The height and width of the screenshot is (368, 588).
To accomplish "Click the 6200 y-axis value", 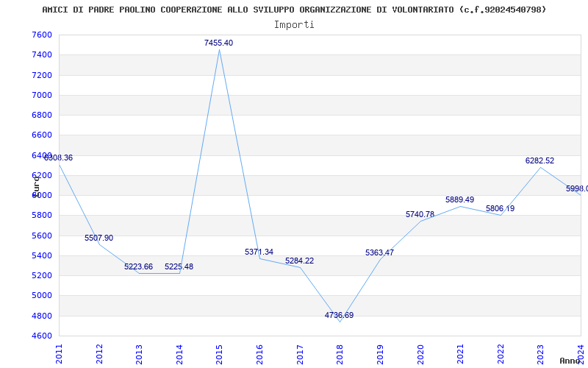I will 42,175.
